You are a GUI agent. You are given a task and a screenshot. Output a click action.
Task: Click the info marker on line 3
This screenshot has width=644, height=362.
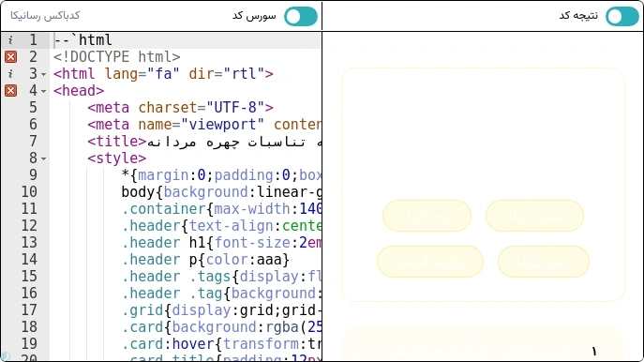click(x=10, y=73)
